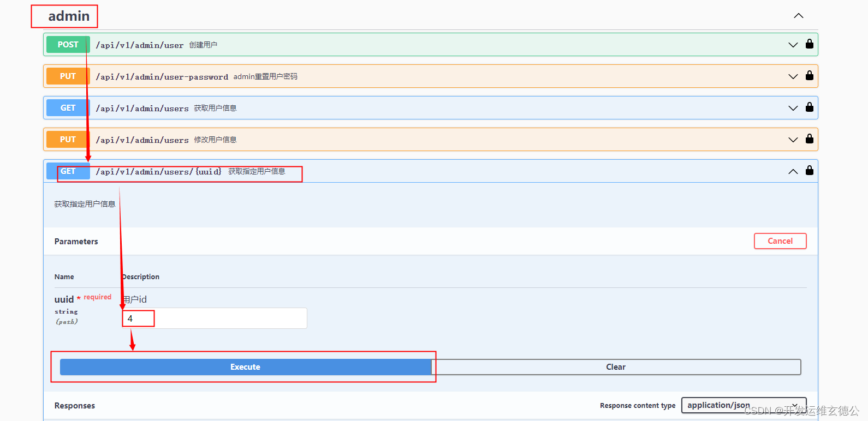Click the PUT badge of the user-password endpoint

(68, 76)
